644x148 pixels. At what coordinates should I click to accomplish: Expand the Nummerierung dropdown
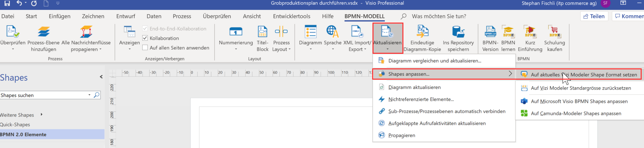(x=236, y=49)
